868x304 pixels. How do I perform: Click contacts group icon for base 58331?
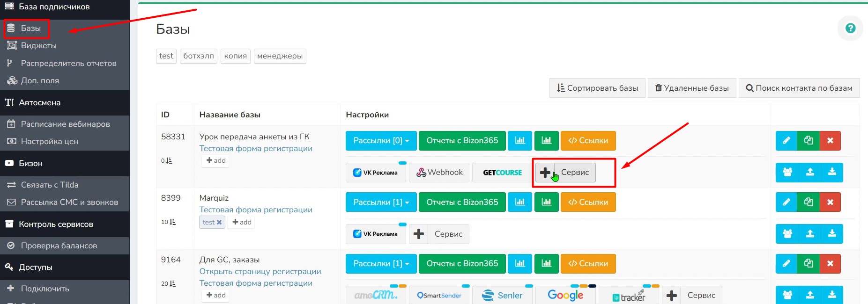click(787, 172)
